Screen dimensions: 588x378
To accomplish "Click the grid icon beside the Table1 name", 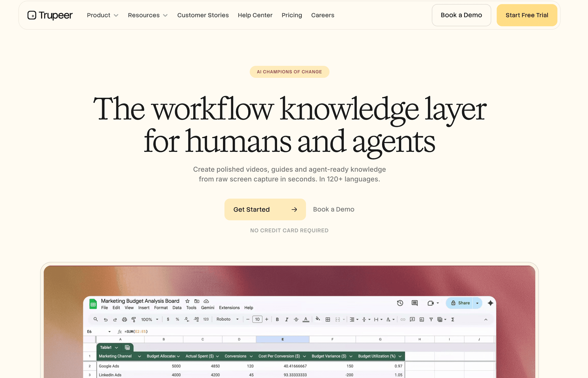I will coord(127,347).
